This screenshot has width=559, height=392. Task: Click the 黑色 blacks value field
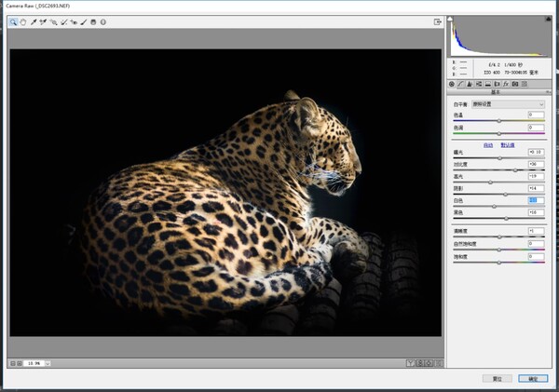537,212
